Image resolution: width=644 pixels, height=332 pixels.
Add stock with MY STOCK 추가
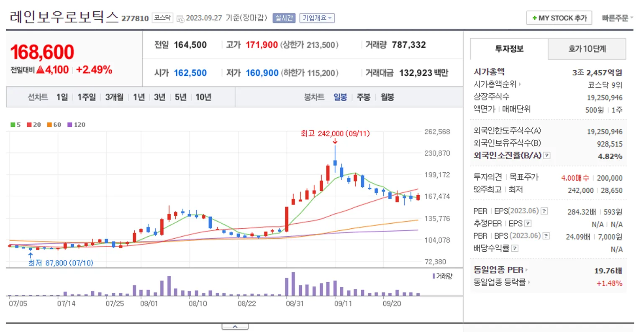(x=559, y=18)
